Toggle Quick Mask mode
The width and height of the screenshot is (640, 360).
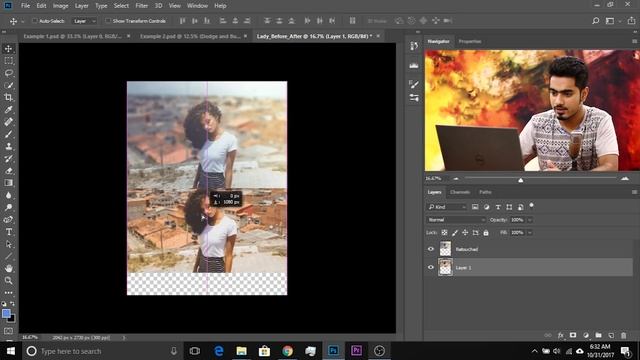(9, 331)
